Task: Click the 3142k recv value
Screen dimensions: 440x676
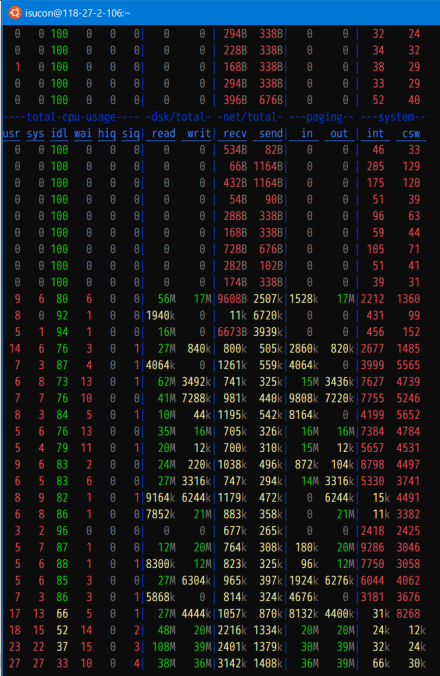Action: [x=232, y=663]
